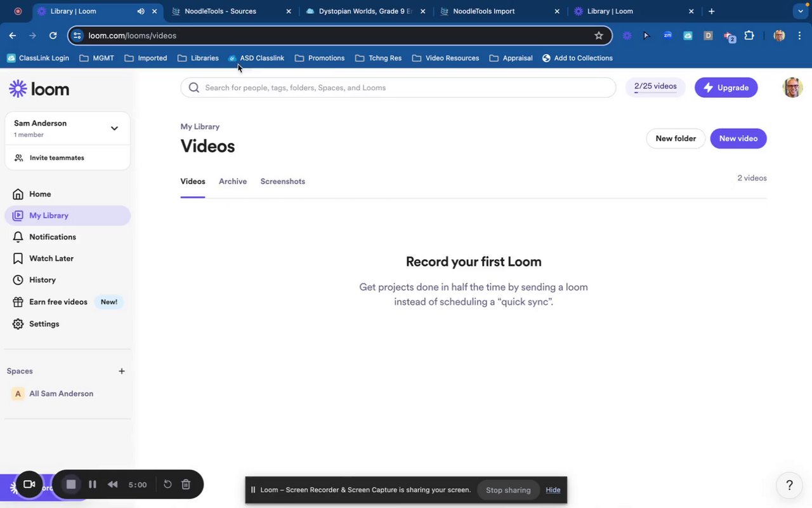The height and width of the screenshot is (508, 812).
Task: Open the Extensions puzzle piece menu
Action: (x=749, y=36)
